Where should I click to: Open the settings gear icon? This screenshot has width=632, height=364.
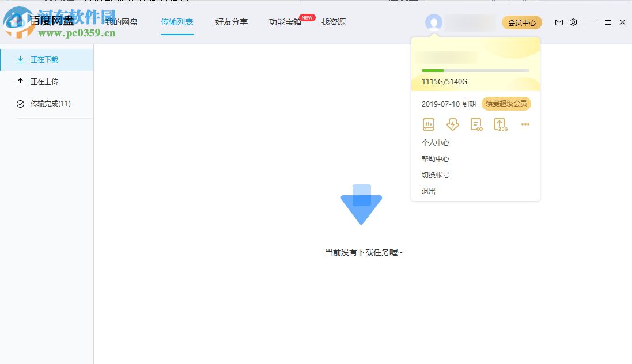pyautogui.click(x=573, y=22)
